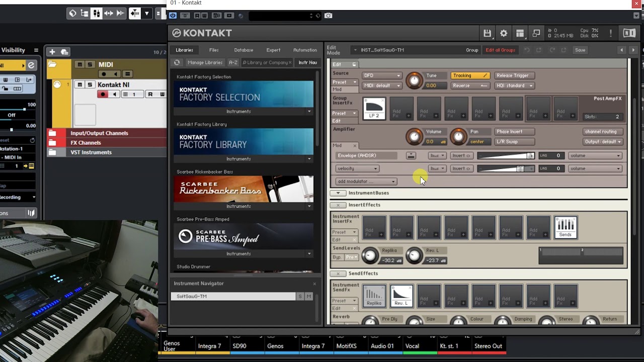Open the Output: default dropdown
The width and height of the screenshot is (644, 362).
pyautogui.click(x=603, y=142)
